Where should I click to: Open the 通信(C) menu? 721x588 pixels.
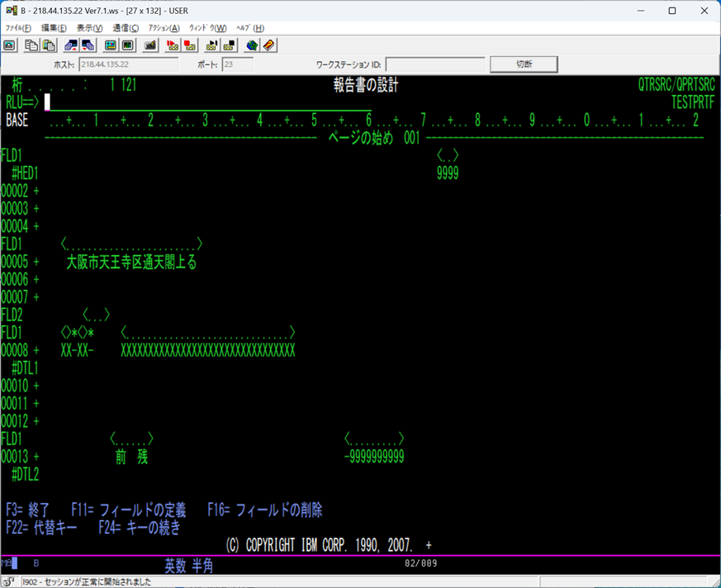126,28
